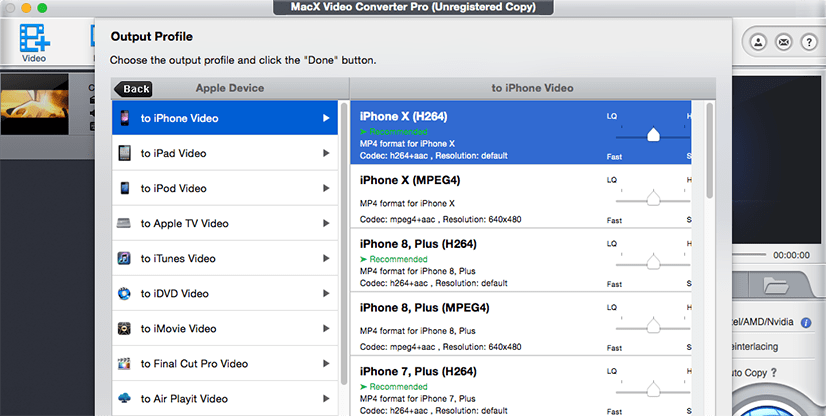Select the Final Cut Pro clapper icon
The width and height of the screenshot is (826, 416).
tap(124, 363)
